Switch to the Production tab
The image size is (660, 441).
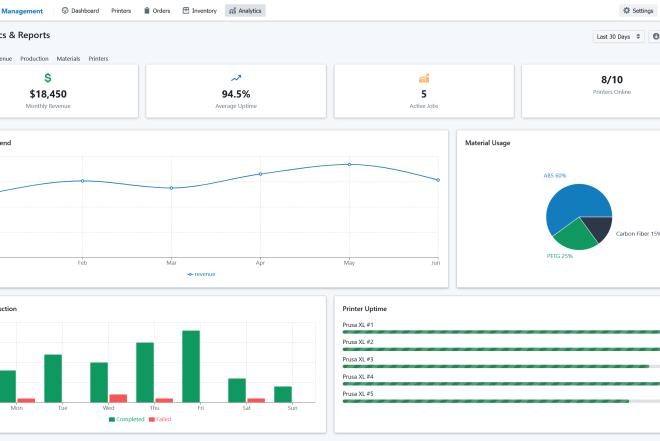34,59
